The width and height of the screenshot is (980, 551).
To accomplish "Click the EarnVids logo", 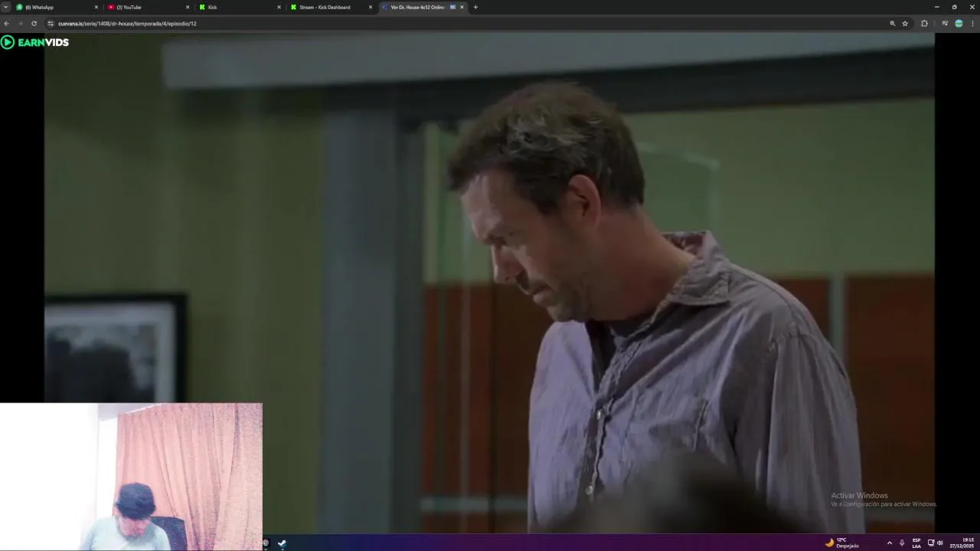I will tap(35, 42).
